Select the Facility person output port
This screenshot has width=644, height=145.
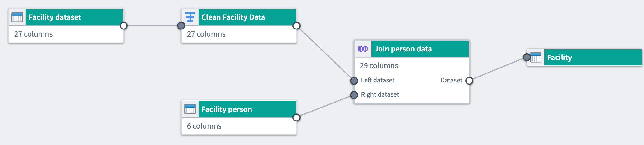pyautogui.click(x=297, y=117)
